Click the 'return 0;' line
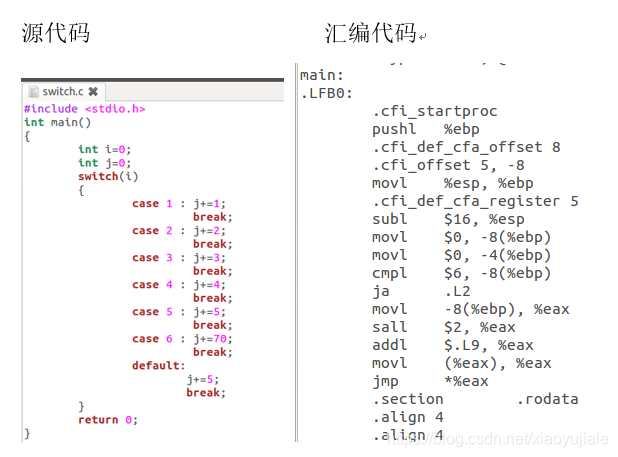The width and height of the screenshot is (618, 457). point(108,420)
